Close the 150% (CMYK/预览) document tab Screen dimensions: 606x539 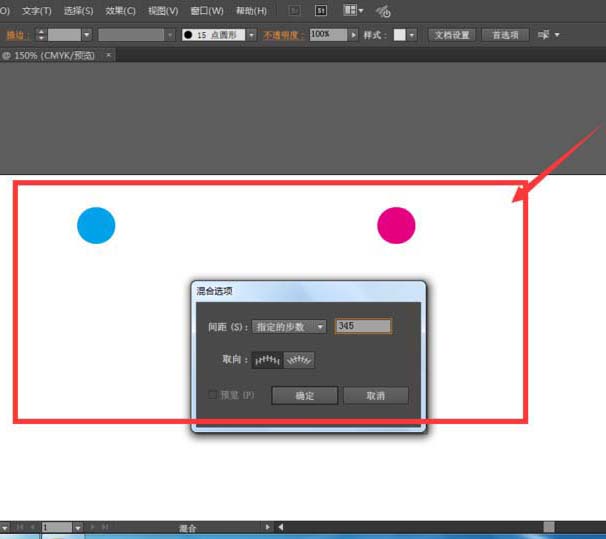point(109,55)
